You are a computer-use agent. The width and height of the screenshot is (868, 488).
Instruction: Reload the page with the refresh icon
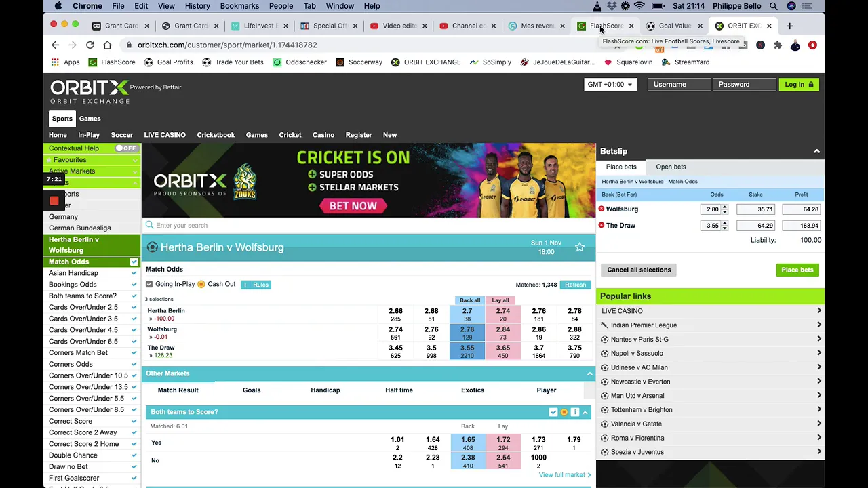tap(90, 45)
